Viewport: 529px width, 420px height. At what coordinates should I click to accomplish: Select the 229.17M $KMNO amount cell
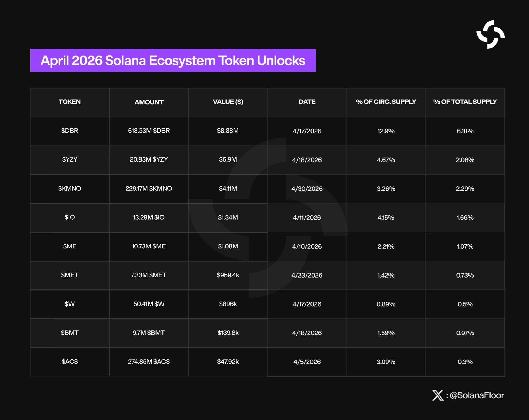click(x=149, y=188)
